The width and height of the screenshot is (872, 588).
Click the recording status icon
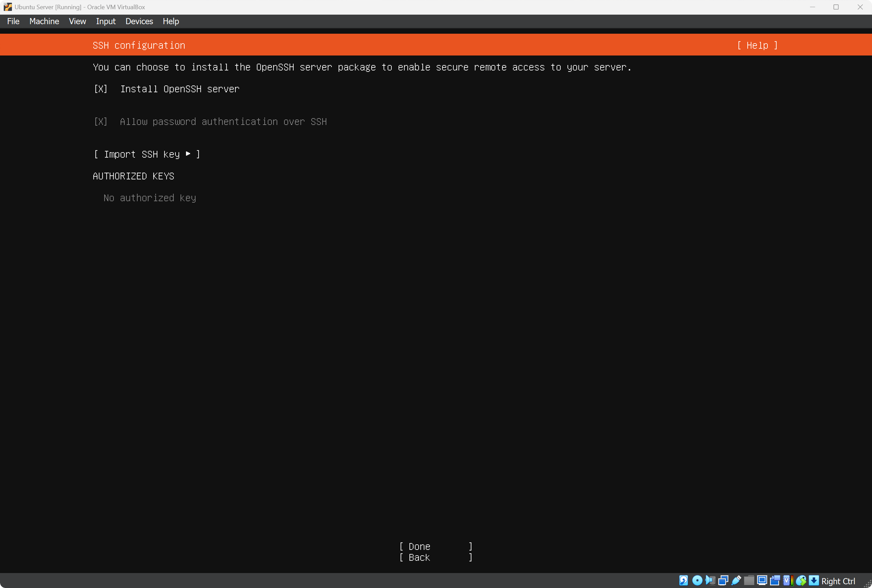(x=775, y=581)
